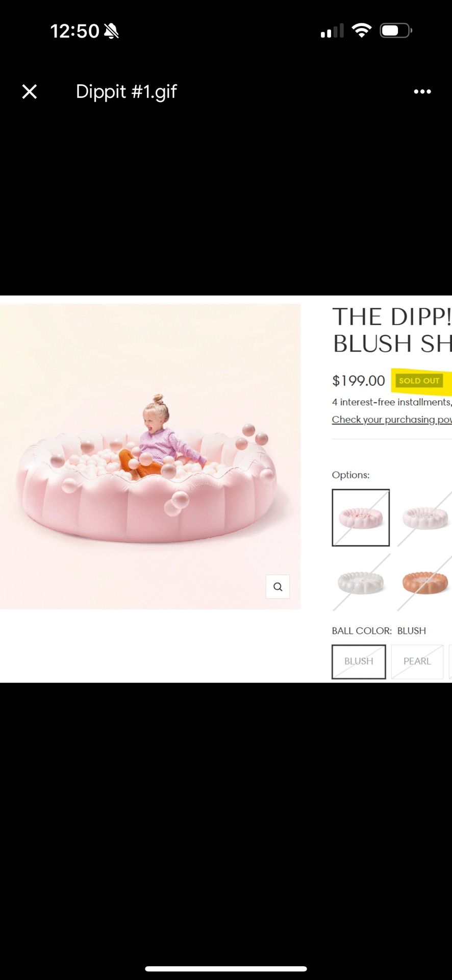Select BLUSH ball color
The width and height of the screenshot is (452, 980).
click(359, 661)
